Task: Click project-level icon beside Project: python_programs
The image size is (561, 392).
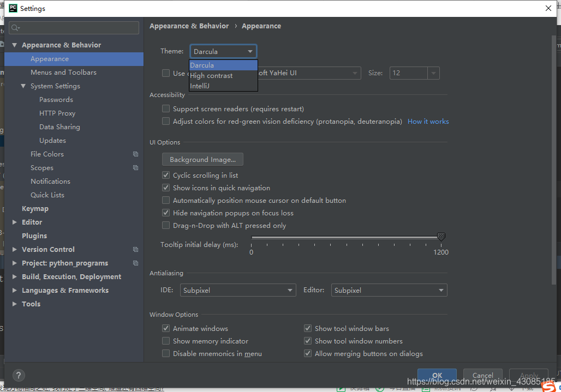Action: 135,263
